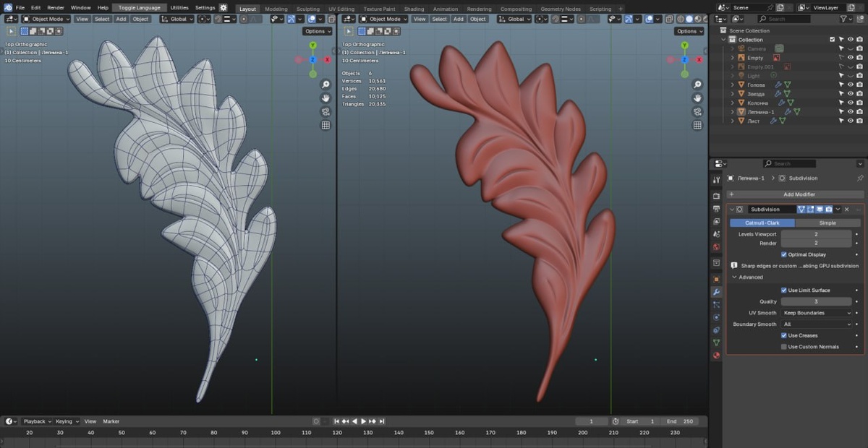Click the zoom magnifier in right viewport
The image size is (868, 448).
point(697,85)
